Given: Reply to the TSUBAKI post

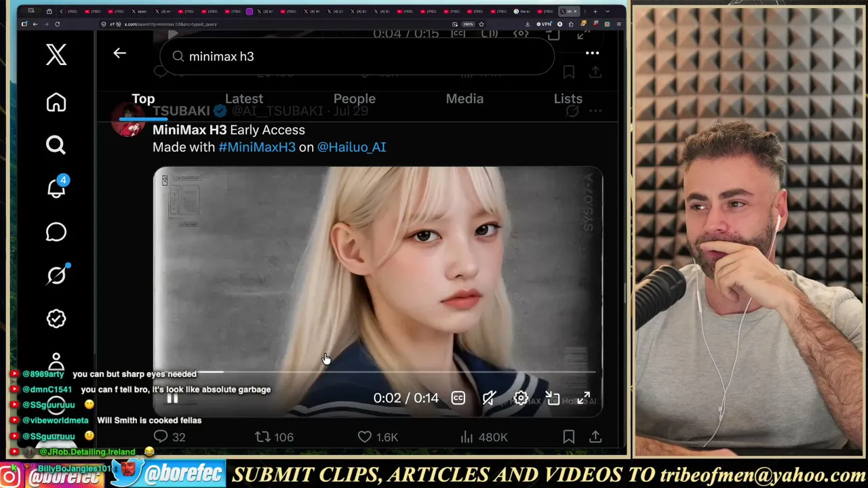Looking at the screenshot, I should pos(170,437).
